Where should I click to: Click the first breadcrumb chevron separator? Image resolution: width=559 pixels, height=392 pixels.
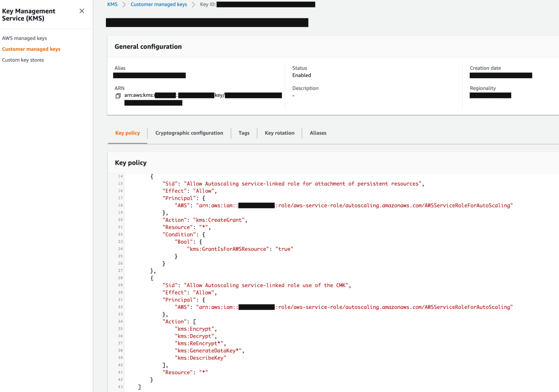124,5
